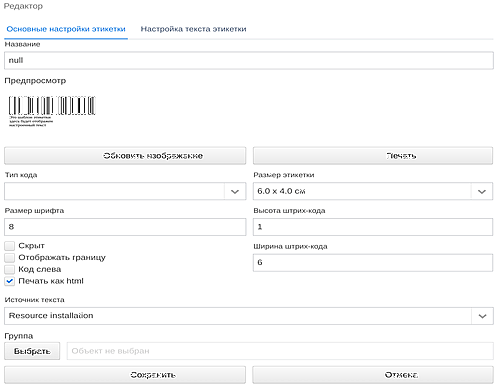The image size is (496, 387).
Task: Click the Отмена button
Action: 373,375
